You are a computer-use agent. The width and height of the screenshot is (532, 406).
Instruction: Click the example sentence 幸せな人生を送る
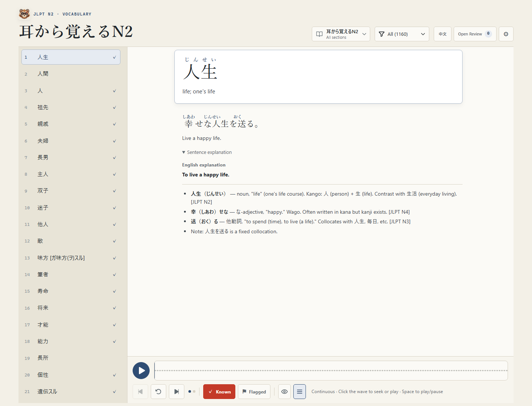[x=221, y=122]
